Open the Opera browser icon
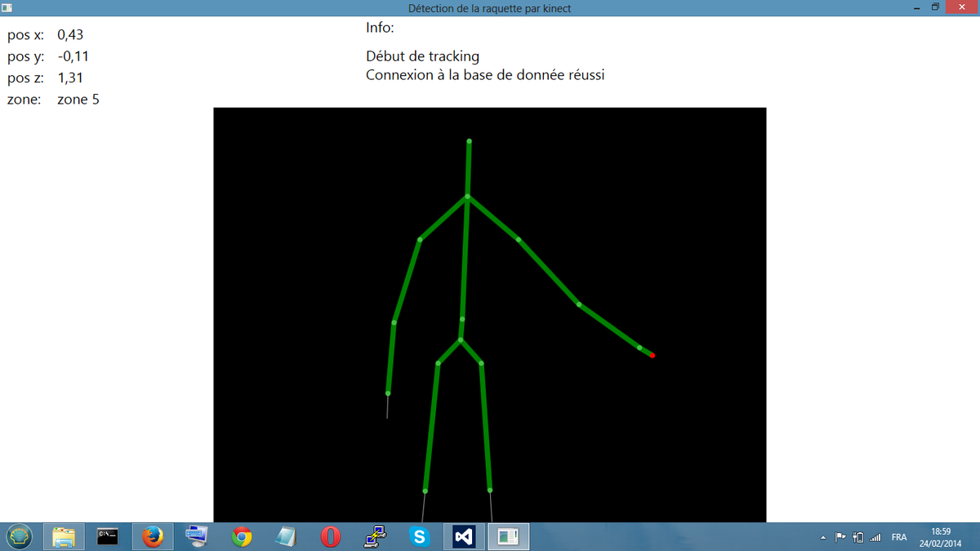980x551 pixels. click(330, 536)
